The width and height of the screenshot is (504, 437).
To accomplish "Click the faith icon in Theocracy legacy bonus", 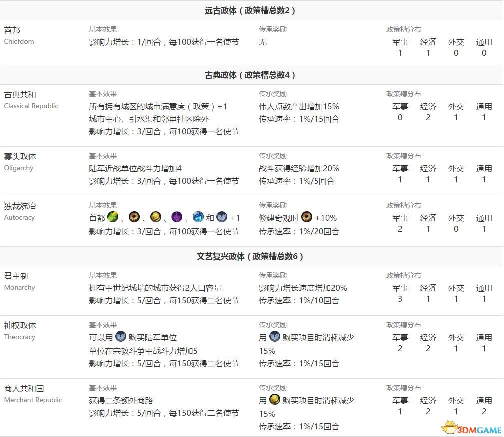I will (x=275, y=336).
